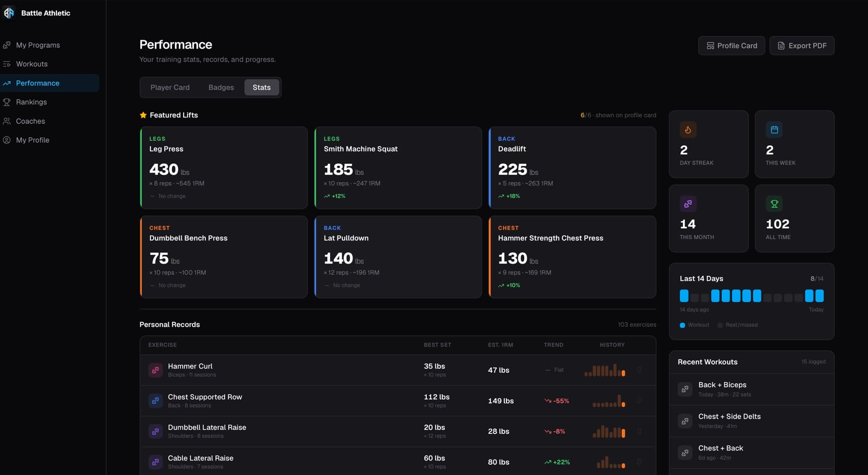Click the Export PDF button
868x475 pixels.
pos(801,46)
